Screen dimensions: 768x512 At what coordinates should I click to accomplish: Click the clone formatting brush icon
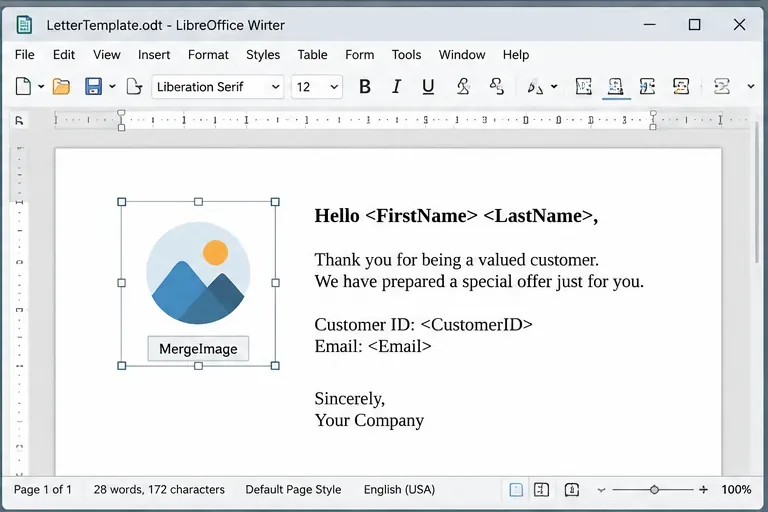pyautogui.click(x=463, y=87)
